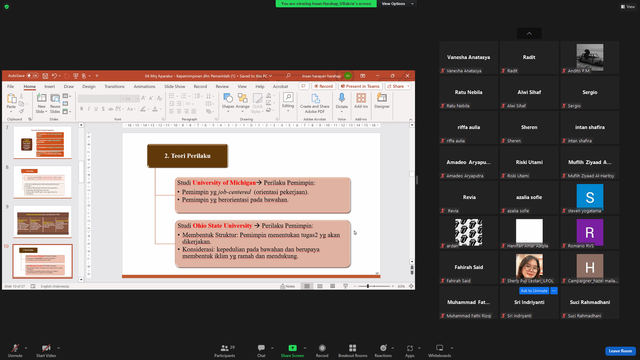Open the Designer pane
The image size is (640, 360).
click(x=382, y=100)
